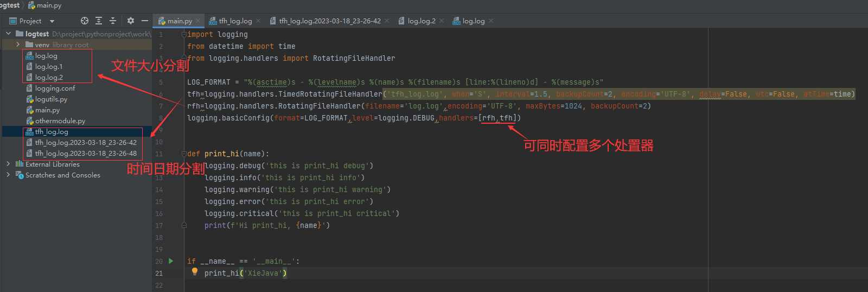The height and width of the screenshot is (292, 868).
Task: Click the Expand All icon in Project toolbar
Action: pyautogui.click(x=99, y=21)
